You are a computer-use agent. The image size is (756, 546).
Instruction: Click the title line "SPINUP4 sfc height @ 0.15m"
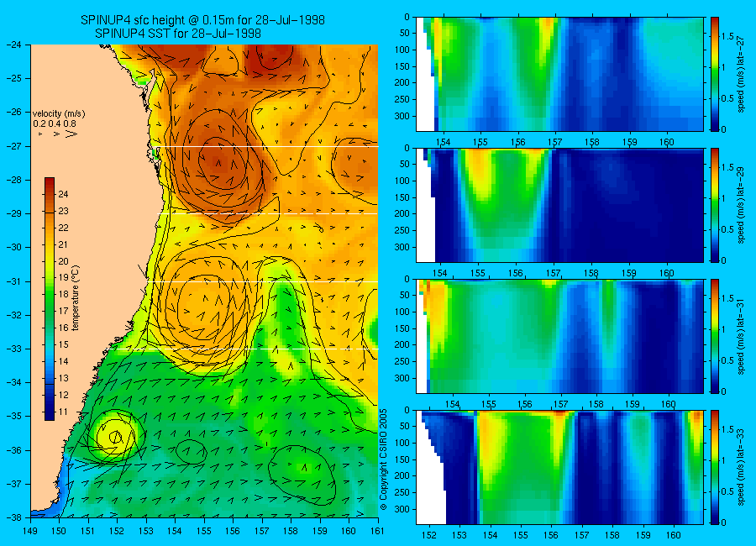click(x=202, y=20)
